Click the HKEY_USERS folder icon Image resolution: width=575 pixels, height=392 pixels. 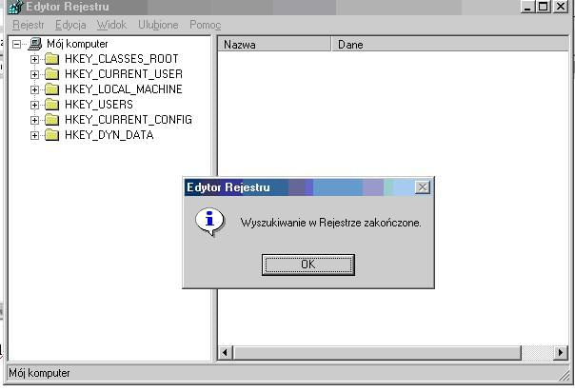(x=51, y=105)
